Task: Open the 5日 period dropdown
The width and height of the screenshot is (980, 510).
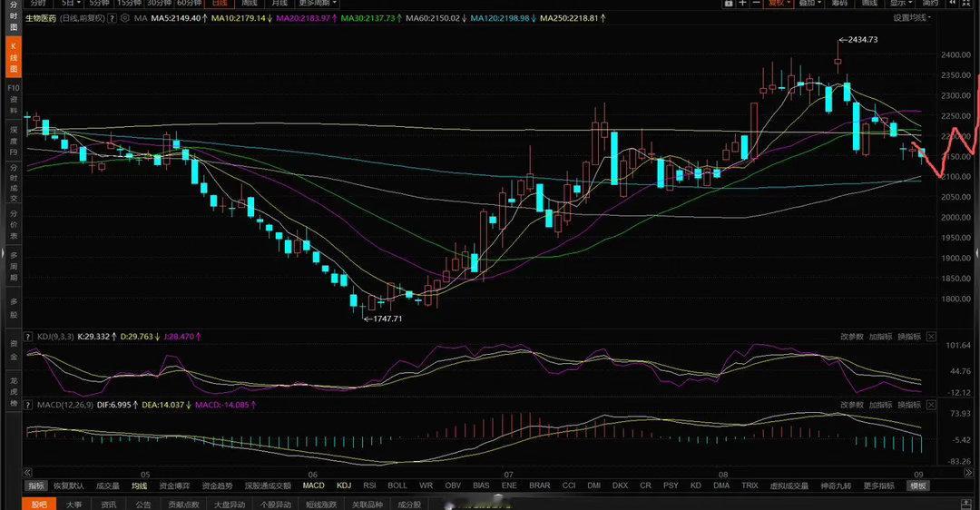Action: point(71,3)
